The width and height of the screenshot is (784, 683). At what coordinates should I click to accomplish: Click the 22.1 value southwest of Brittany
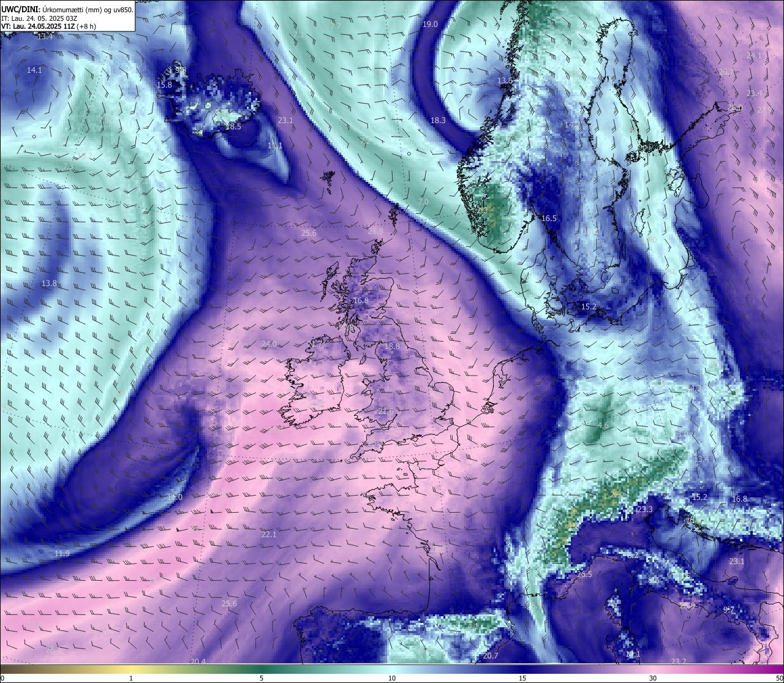pos(269,535)
